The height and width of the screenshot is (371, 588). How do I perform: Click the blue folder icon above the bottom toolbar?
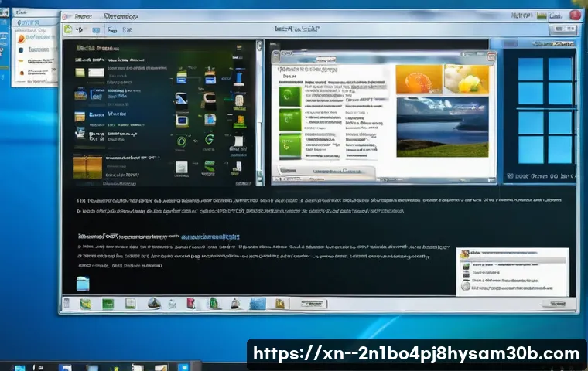[82, 284]
